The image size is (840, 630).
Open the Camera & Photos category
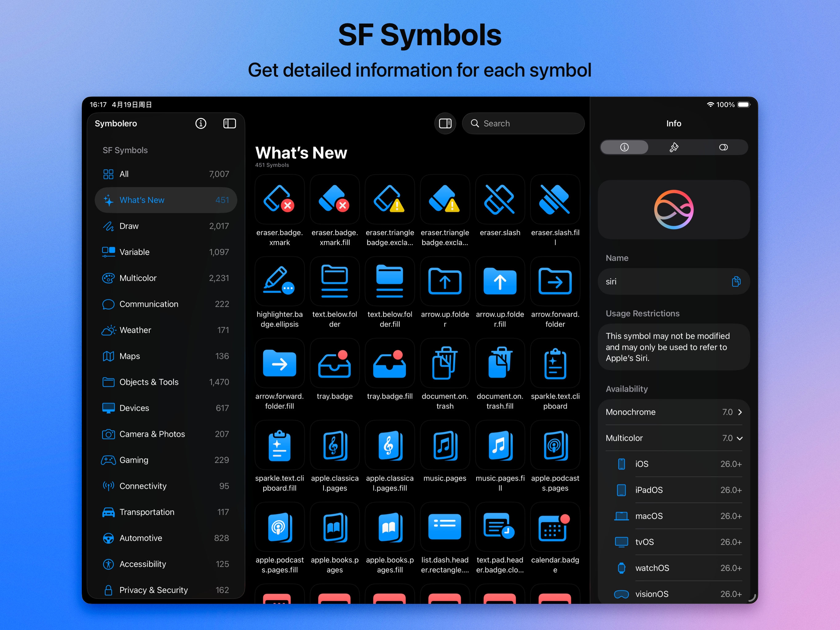tap(166, 434)
